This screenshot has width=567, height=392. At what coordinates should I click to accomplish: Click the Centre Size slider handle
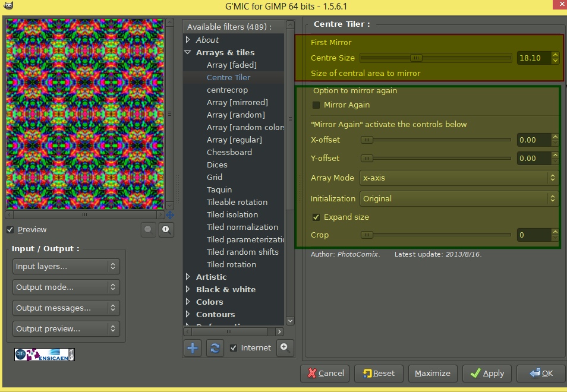coord(416,58)
